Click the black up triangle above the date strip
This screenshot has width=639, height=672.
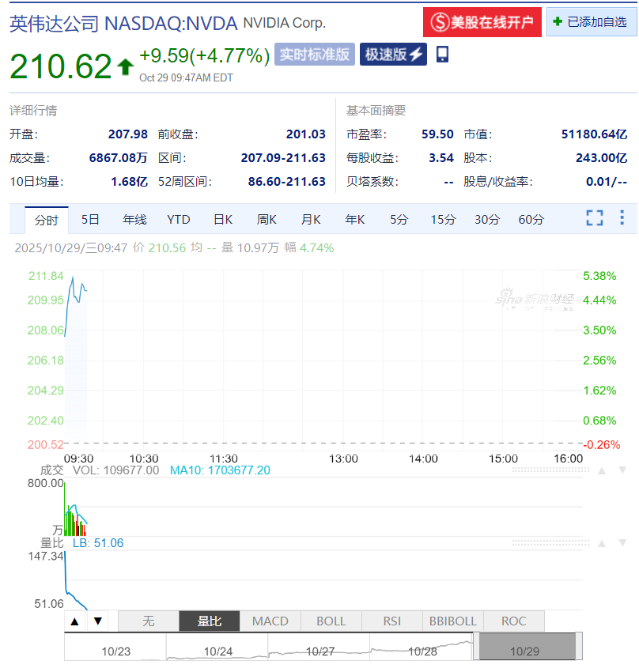point(74,621)
